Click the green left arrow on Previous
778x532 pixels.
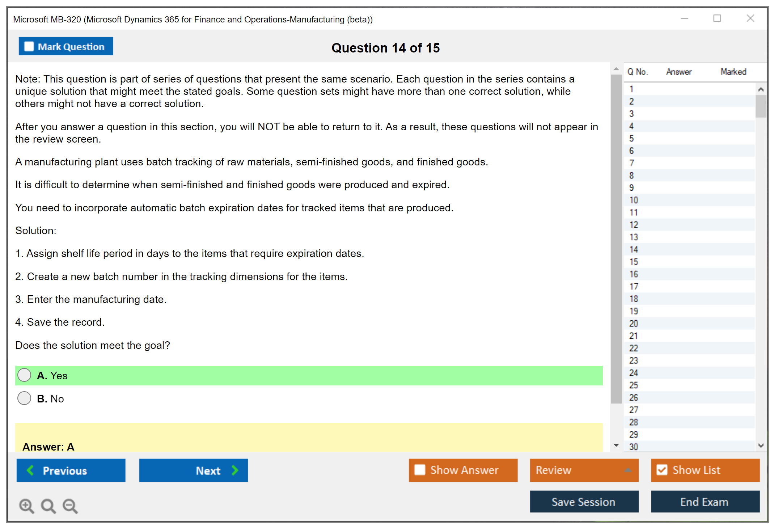coord(30,470)
